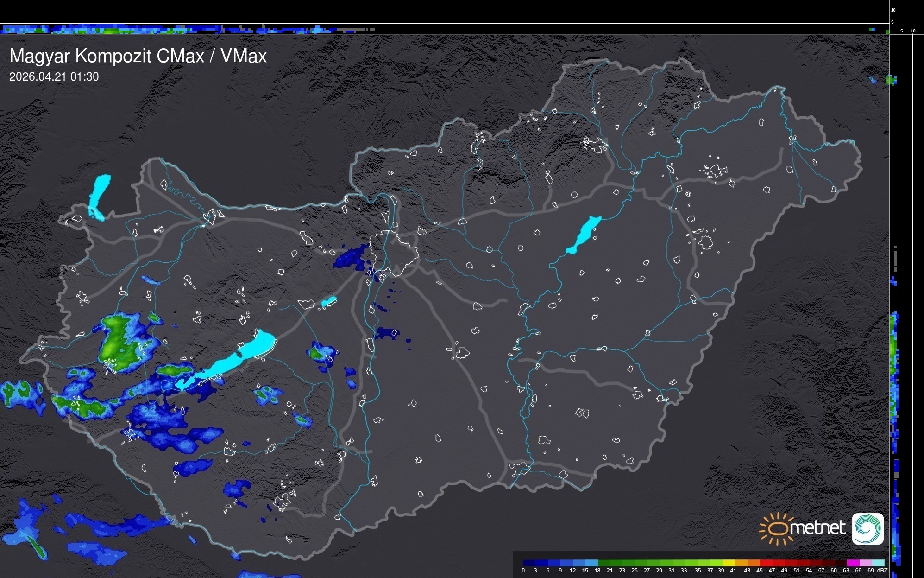Click the light cyan 69 dBZ legend swatch

(x=878, y=563)
